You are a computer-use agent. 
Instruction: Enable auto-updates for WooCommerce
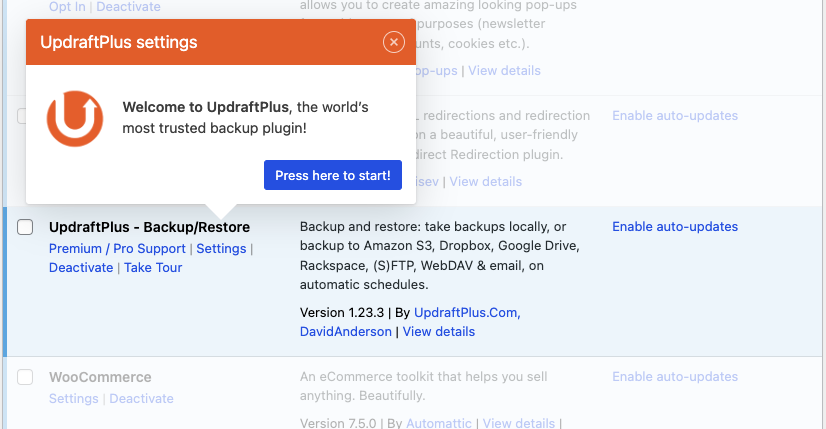(675, 377)
